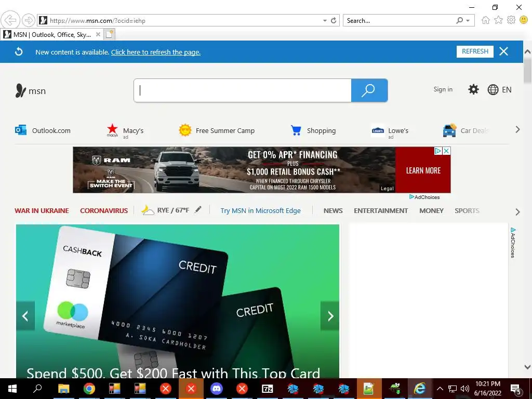Screen dimensions: 532x399
Task: Reload the page with the address bar refresh icon
Action: click(334, 21)
